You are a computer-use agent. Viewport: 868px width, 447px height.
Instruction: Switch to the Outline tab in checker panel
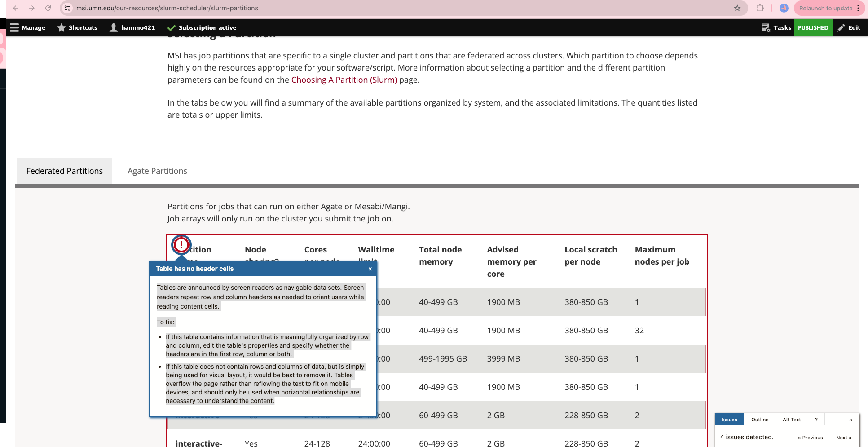[760, 420]
